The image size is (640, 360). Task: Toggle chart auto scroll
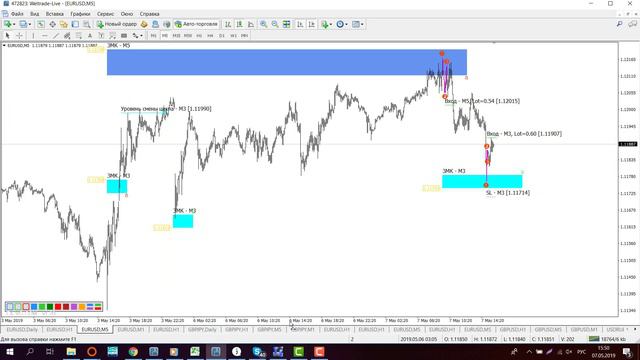(300, 24)
